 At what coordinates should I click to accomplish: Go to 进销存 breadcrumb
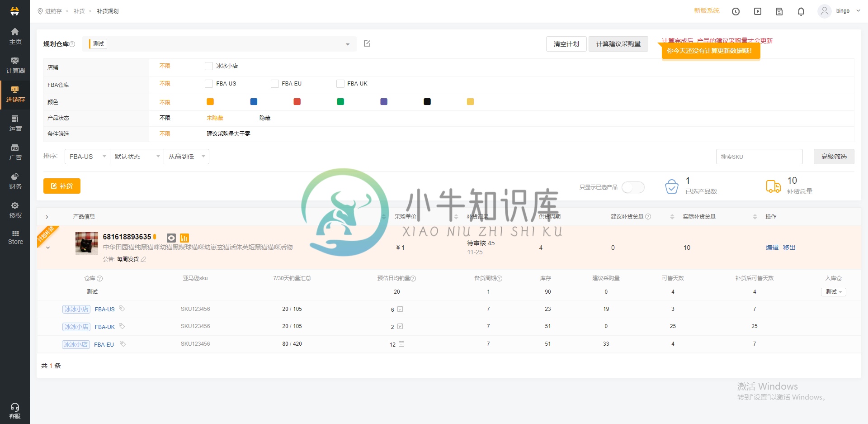click(53, 11)
